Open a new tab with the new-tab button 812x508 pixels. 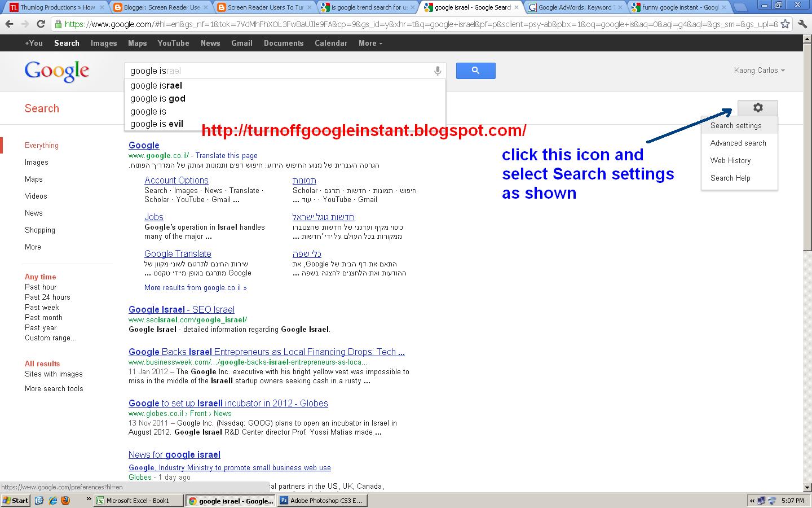pos(739,7)
